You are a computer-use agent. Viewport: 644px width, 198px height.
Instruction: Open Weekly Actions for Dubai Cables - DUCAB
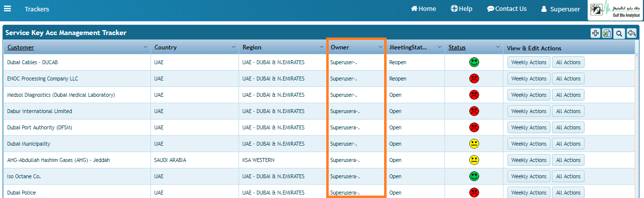(529, 62)
